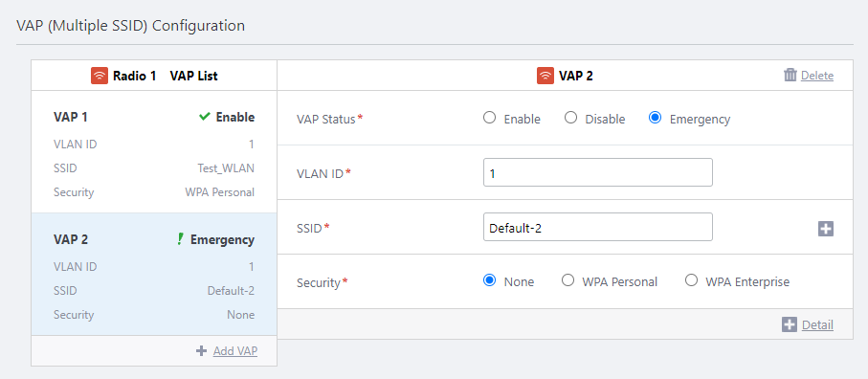Select the Emergency VAP status radio
The image size is (868, 379).
pyautogui.click(x=655, y=118)
